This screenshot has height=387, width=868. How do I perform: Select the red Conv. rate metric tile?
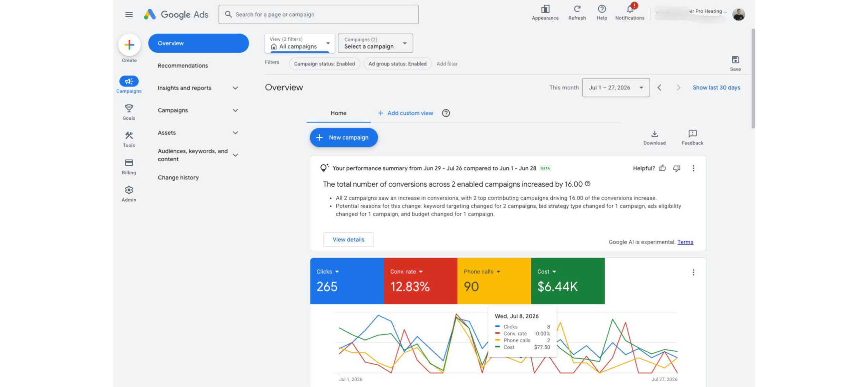[420, 281]
